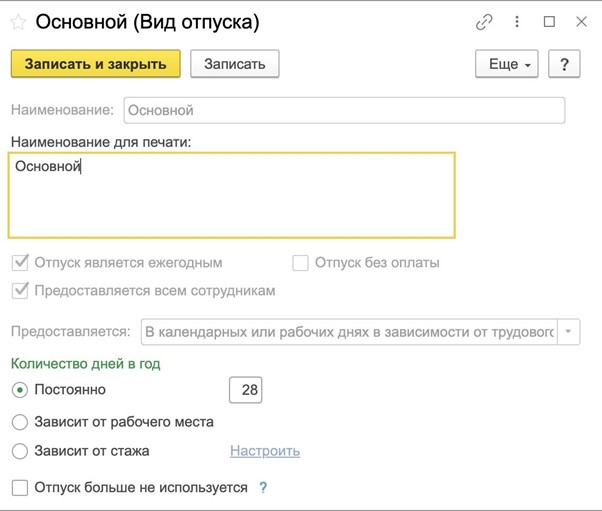The image size is (602, 511).
Task: Copy link to this vacation type
Action: coord(485,21)
